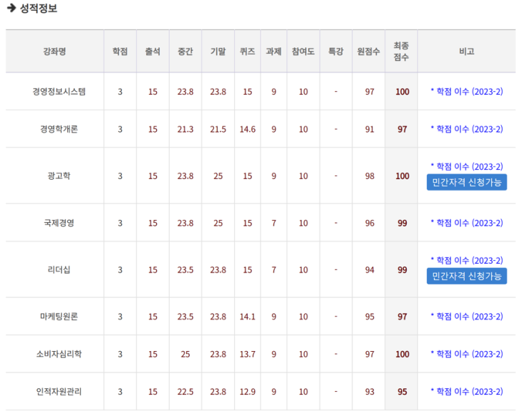The image size is (532, 412).
Task: Click 인적자원관리 midterm score 22.5
Action: tap(185, 392)
